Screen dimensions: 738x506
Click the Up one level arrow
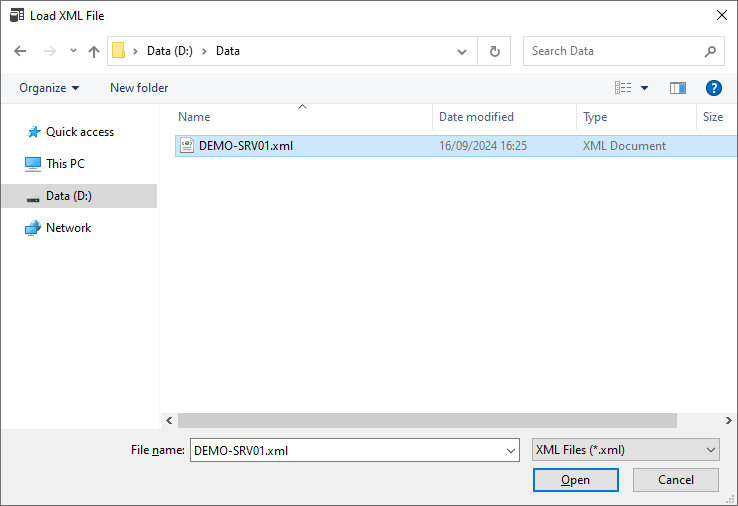coord(94,51)
